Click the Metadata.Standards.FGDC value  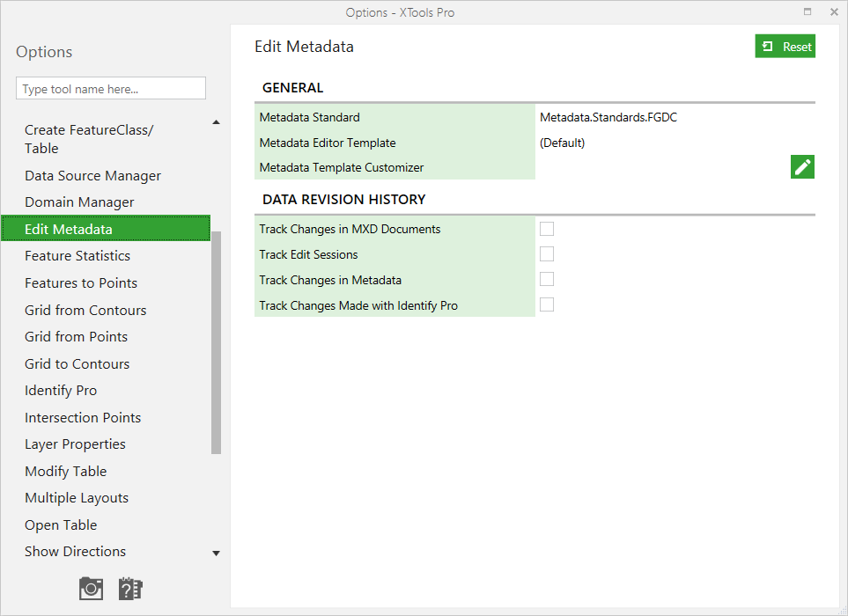[608, 117]
